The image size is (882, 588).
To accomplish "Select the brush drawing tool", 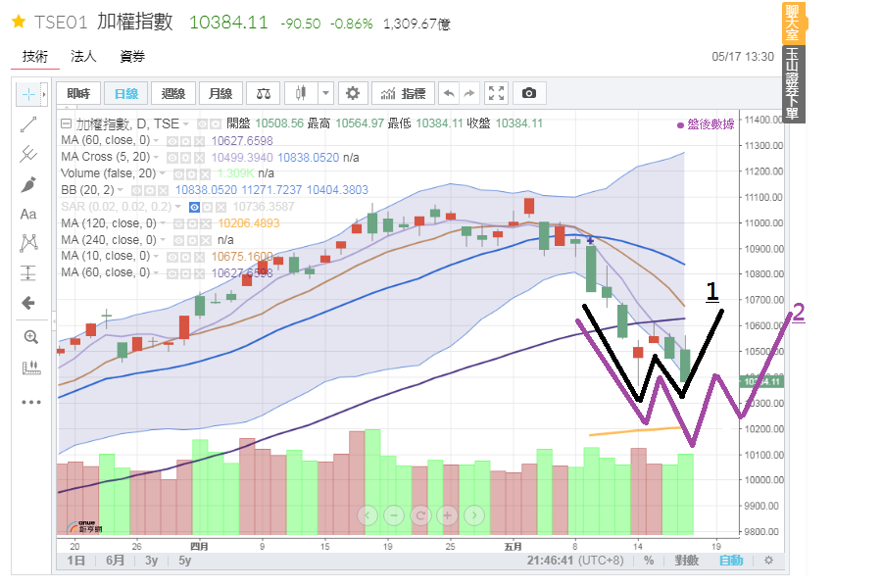I will (x=28, y=184).
